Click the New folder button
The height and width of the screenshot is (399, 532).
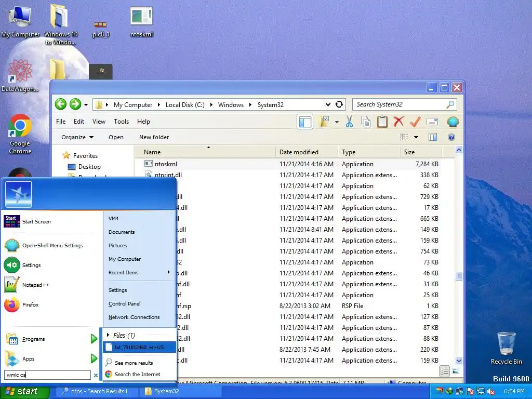point(154,137)
